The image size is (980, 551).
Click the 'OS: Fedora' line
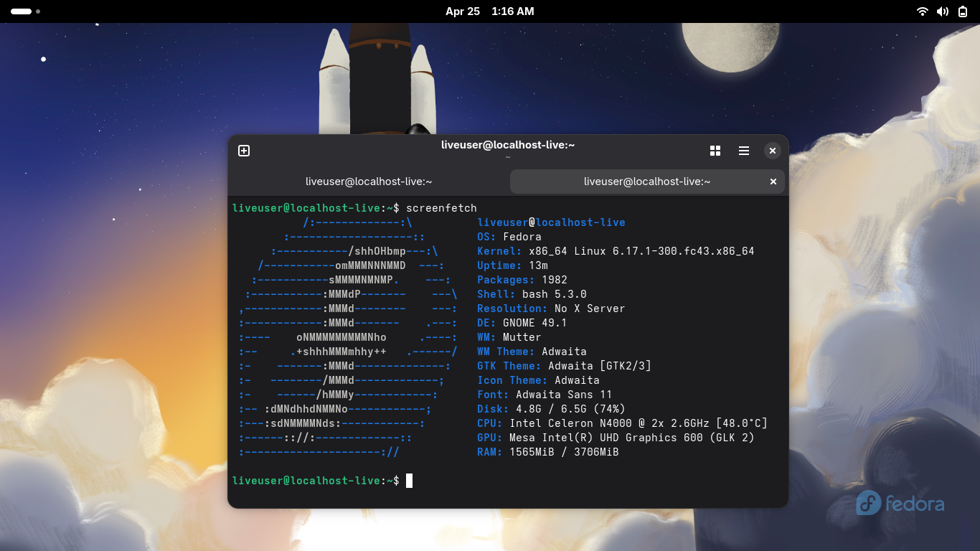[x=509, y=237]
